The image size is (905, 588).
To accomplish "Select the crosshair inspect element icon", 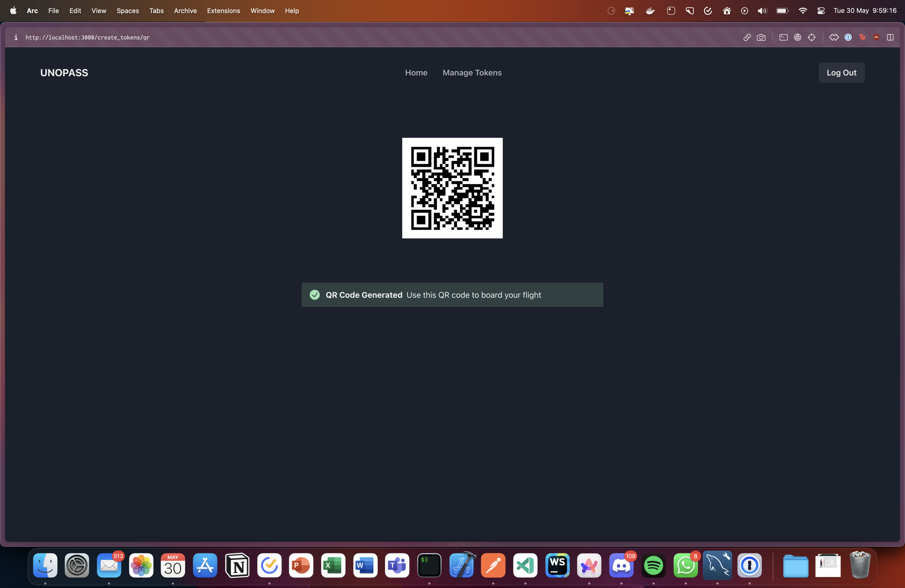I will 811,37.
